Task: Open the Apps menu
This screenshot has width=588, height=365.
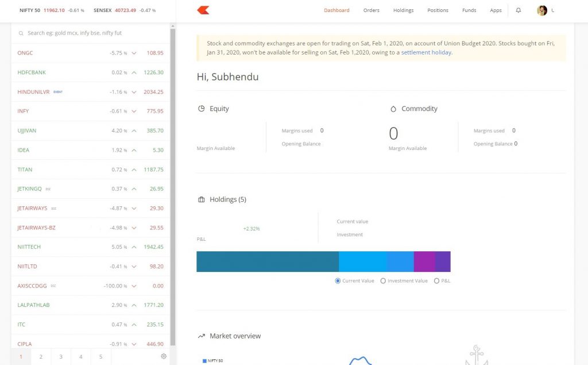Action: (496, 10)
